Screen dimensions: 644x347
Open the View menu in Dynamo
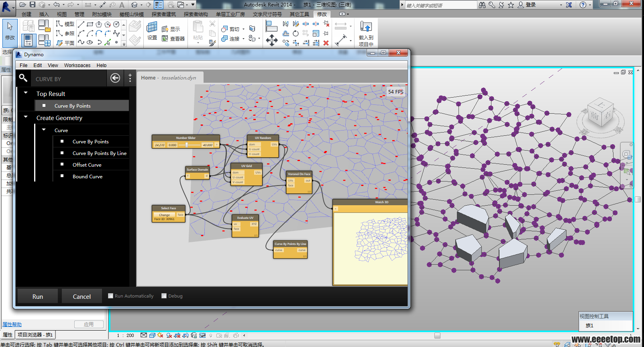click(53, 65)
